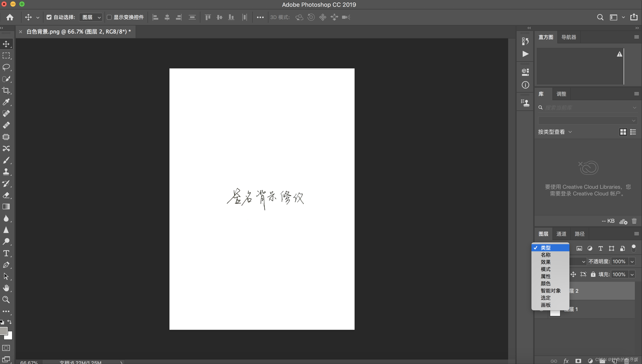The width and height of the screenshot is (642, 364).
Task: Select the Horizontal Type tool
Action: (x=6, y=253)
